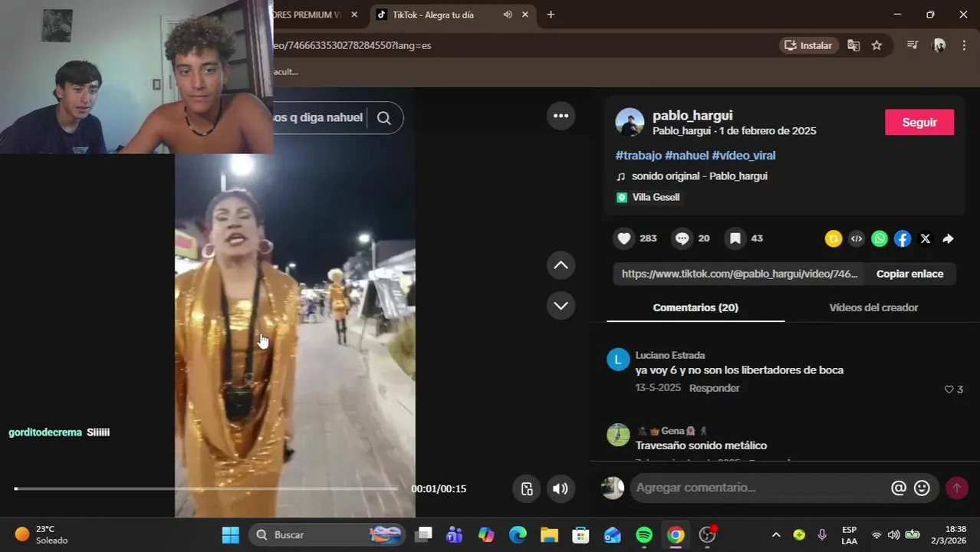Save video with bookmark icon
The width and height of the screenshot is (980, 552).
click(x=735, y=238)
